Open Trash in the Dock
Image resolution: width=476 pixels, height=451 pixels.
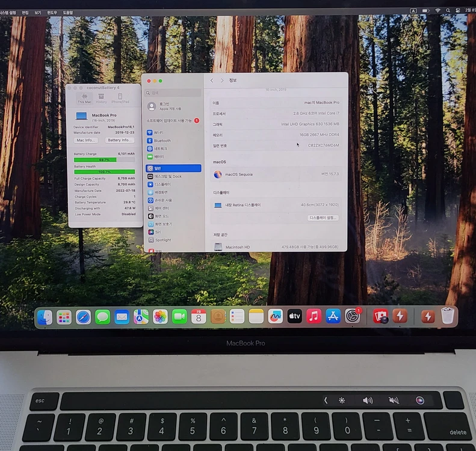pyautogui.click(x=448, y=316)
